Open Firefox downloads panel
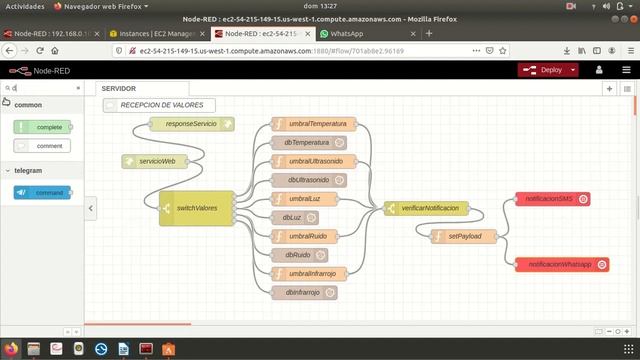Image resolution: width=640 pixels, height=360 pixels. (x=567, y=51)
